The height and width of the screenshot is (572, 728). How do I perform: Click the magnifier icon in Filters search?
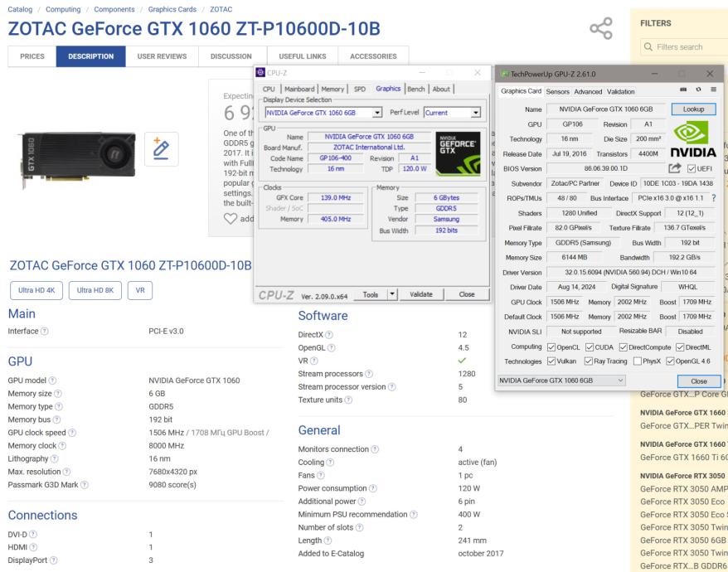[648, 47]
